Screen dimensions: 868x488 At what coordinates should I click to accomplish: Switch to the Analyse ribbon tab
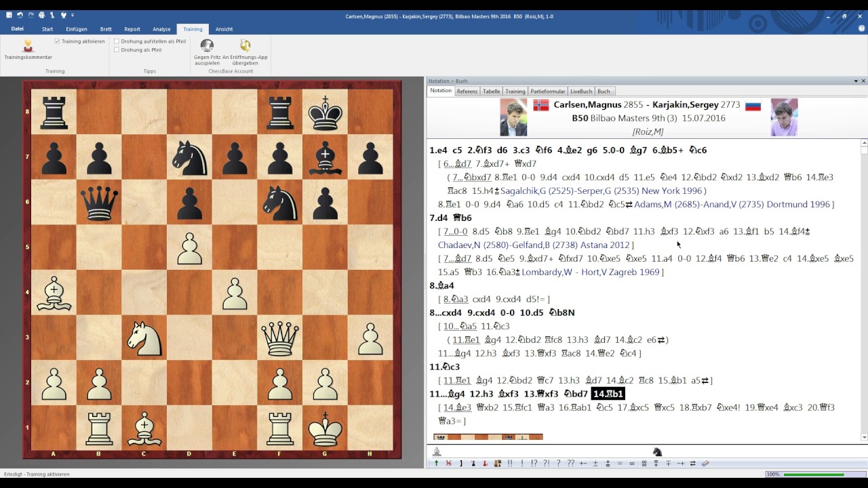(x=161, y=29)
